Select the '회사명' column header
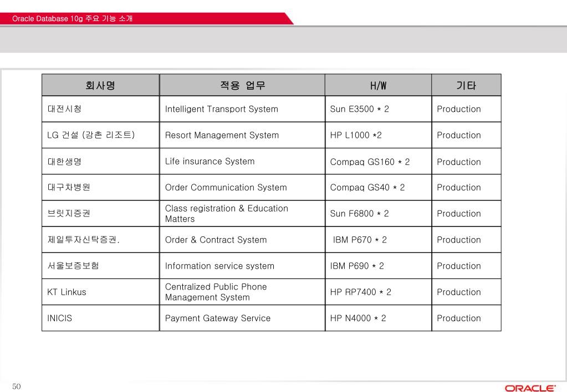This screenshot has width=567, height=392. coord(100,85)
